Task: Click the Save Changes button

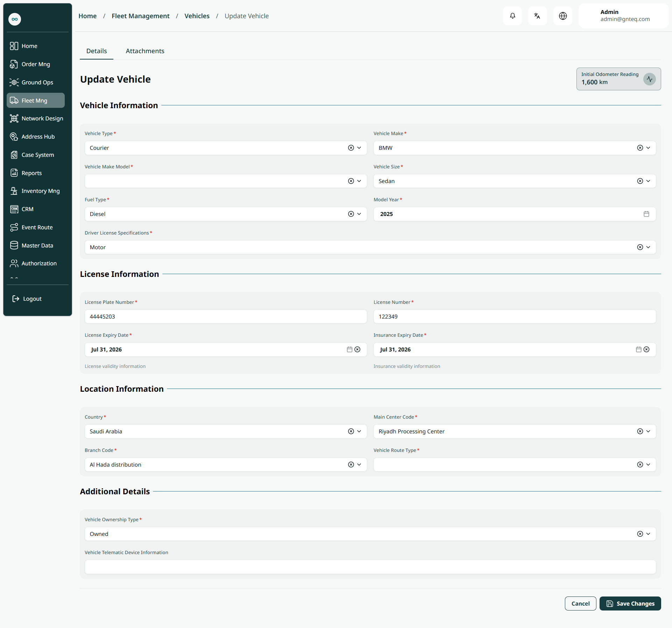Action: [x=630, y=603]
